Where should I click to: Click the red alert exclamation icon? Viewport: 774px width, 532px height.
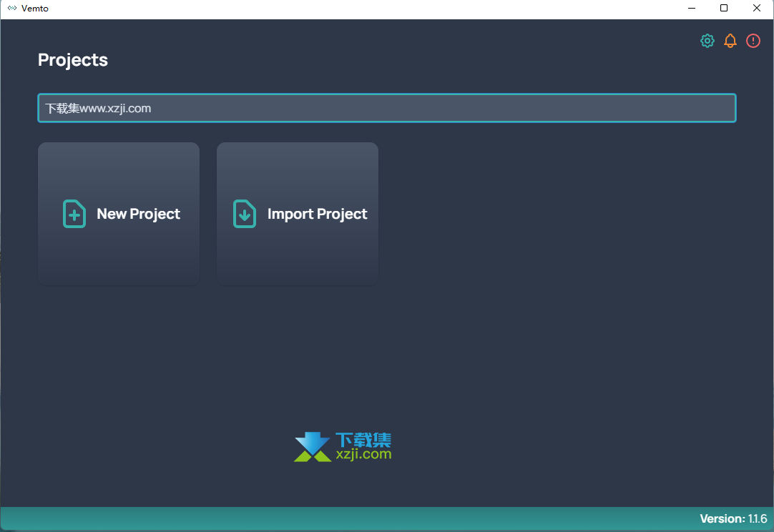coord(753,41)
